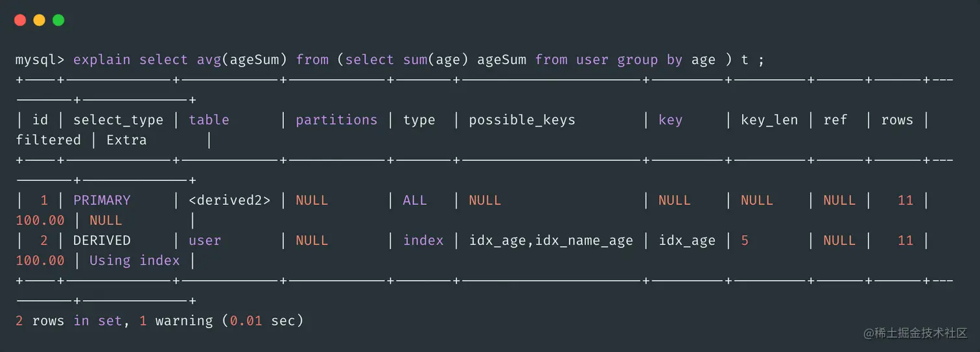Click idx_age,idx_name_age possible keys value

click(551, 241)
